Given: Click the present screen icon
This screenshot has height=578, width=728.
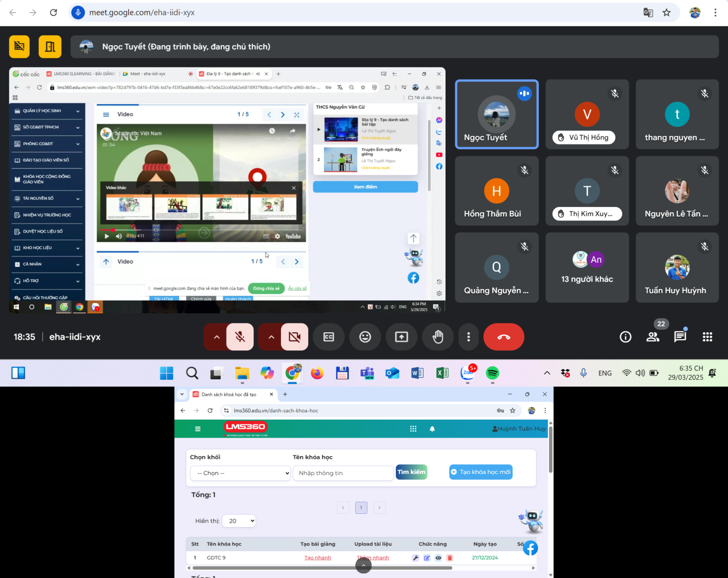Looking at the screenshot, I should (x=401, y=337).
